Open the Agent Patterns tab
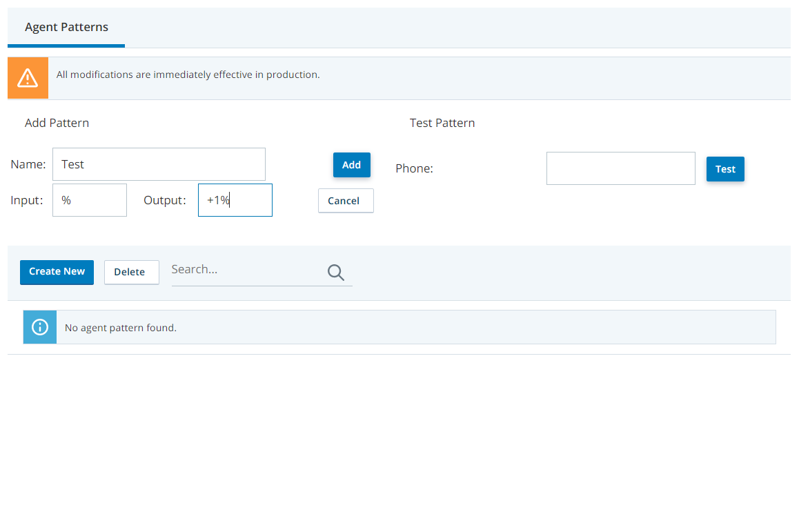 tap(66, 27)
